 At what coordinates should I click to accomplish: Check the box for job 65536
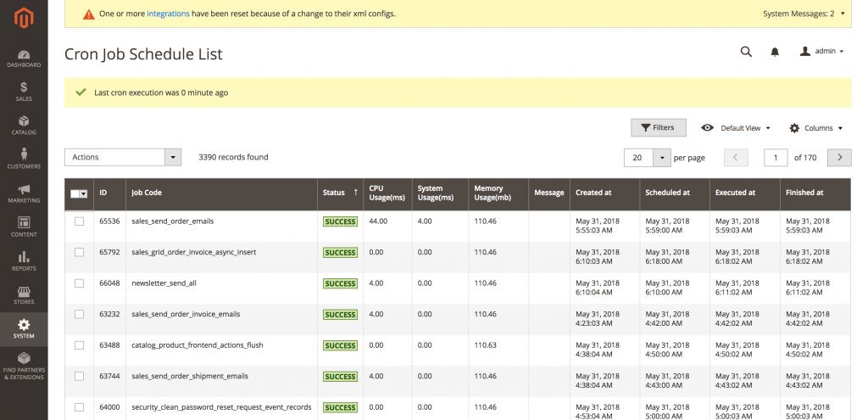coord(80,221)
